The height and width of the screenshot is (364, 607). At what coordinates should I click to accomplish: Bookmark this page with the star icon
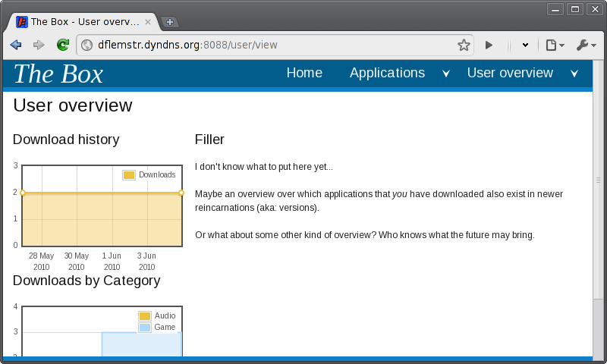click(464, 45)
